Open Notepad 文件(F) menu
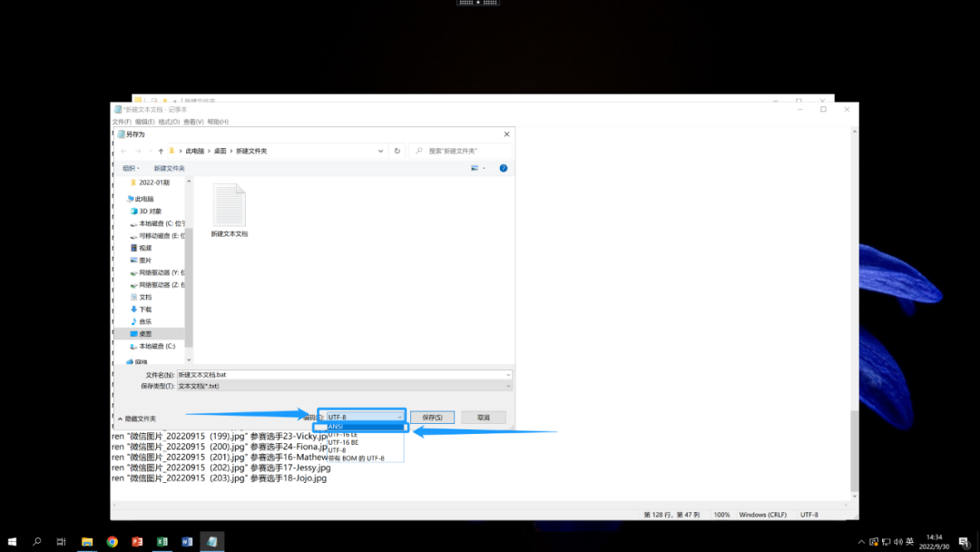This screenshot has height=552, width=980. pyautogui.click(x=122, y=122)
